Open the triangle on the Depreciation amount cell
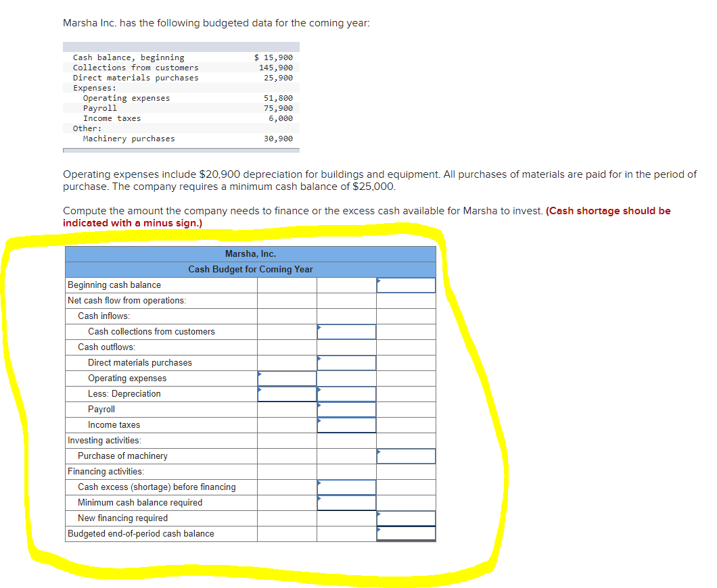The width and height of the screenshot is (717, 588). pos(258,389)
